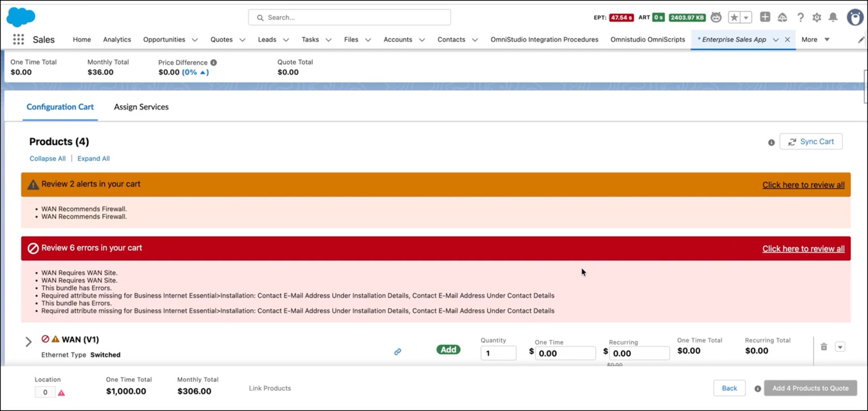This screenshot has height=411, width=868.
Task: Switch to the Assign Services tab
Action: click(141, 107)
